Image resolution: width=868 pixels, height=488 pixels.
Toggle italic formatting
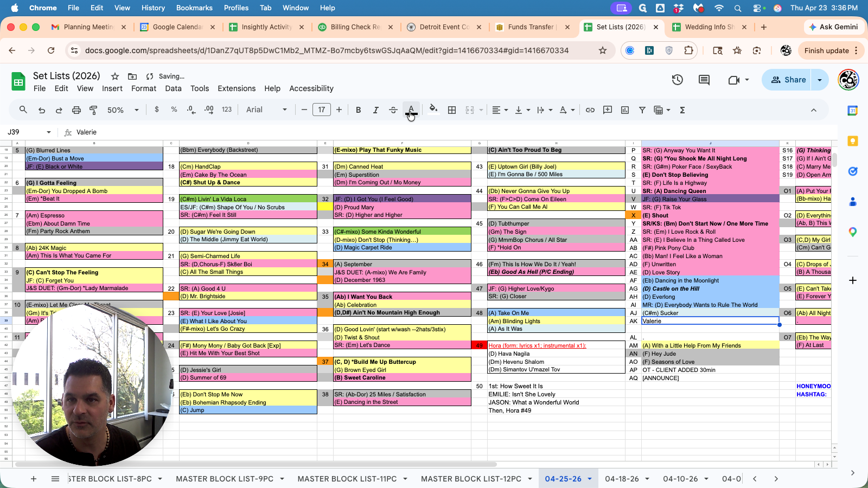375,110
